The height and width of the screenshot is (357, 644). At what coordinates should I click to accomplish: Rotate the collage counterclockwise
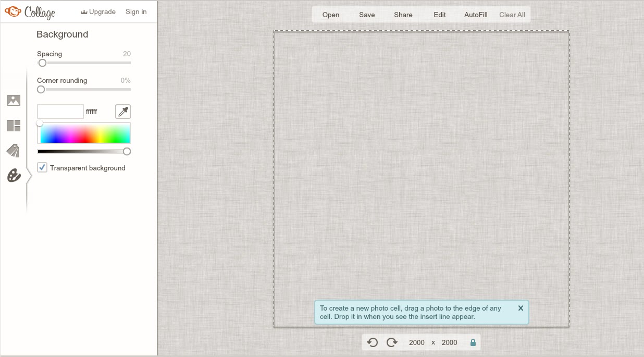pos(372,342)
